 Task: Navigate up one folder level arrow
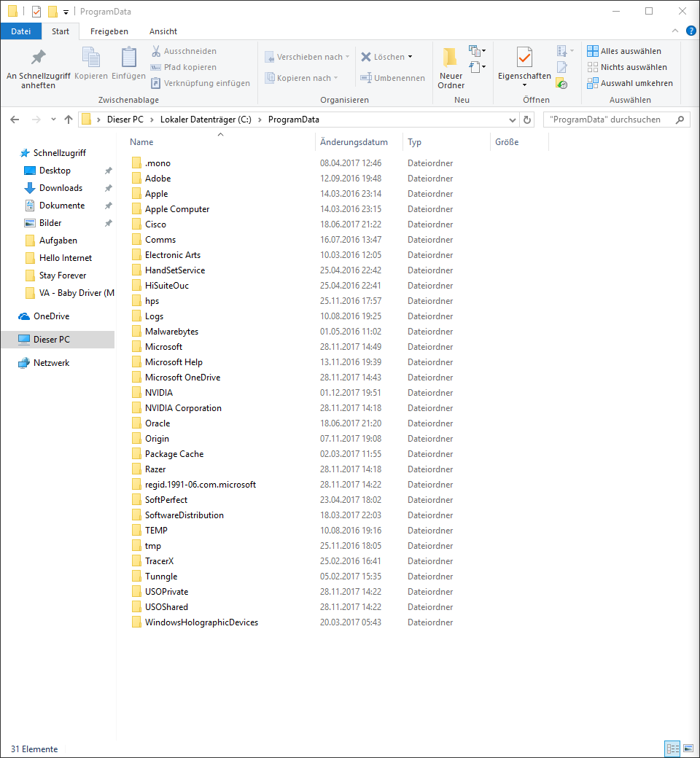69,120
